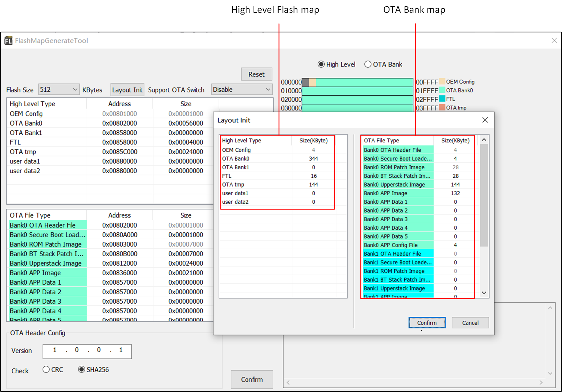Close the Layout Init dialog

[485, 120]
